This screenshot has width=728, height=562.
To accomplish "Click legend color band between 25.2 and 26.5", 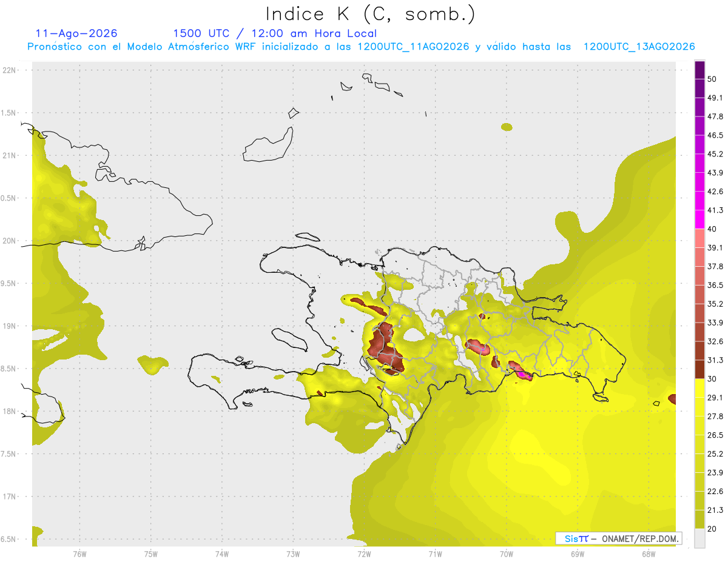I will tap(699, 444).
